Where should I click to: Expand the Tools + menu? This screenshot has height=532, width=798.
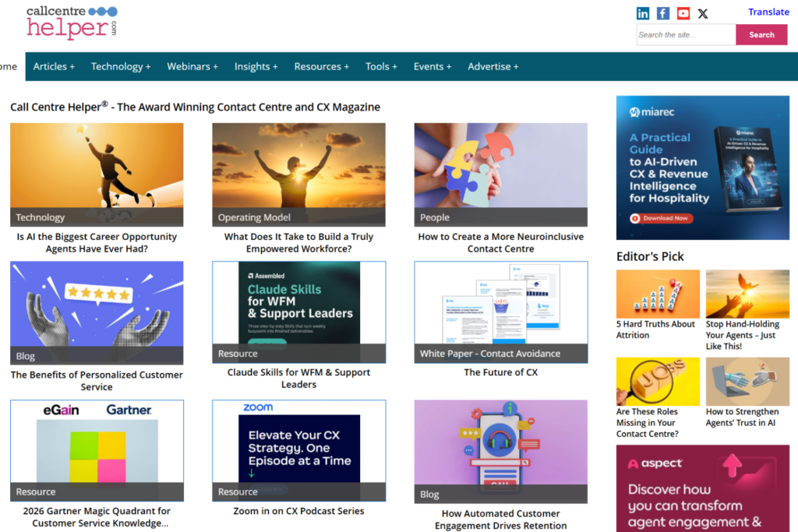pos(381,67)
